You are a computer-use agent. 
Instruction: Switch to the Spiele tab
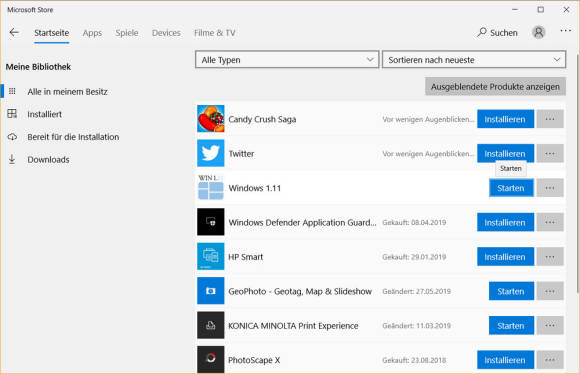point(127,33)
